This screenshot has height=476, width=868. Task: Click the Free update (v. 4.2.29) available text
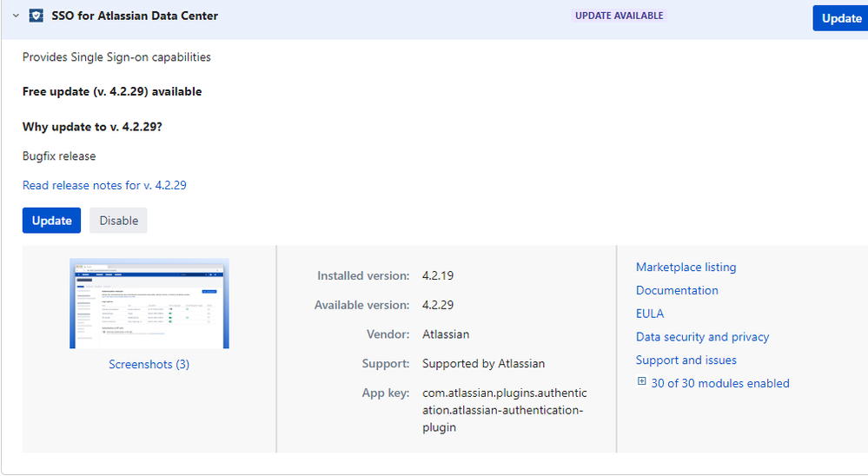coord(112,91)
